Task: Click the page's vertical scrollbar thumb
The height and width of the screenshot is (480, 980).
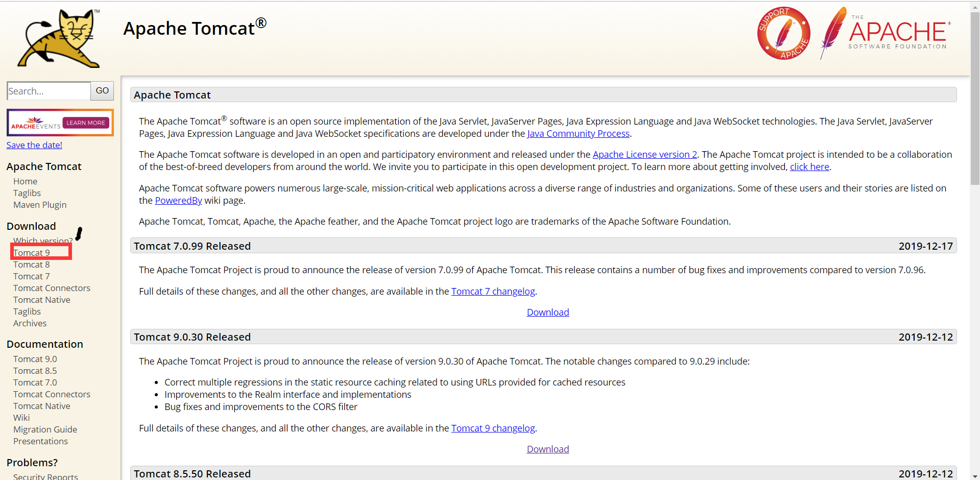Action: pyautogui.click(x=975, y=99)
